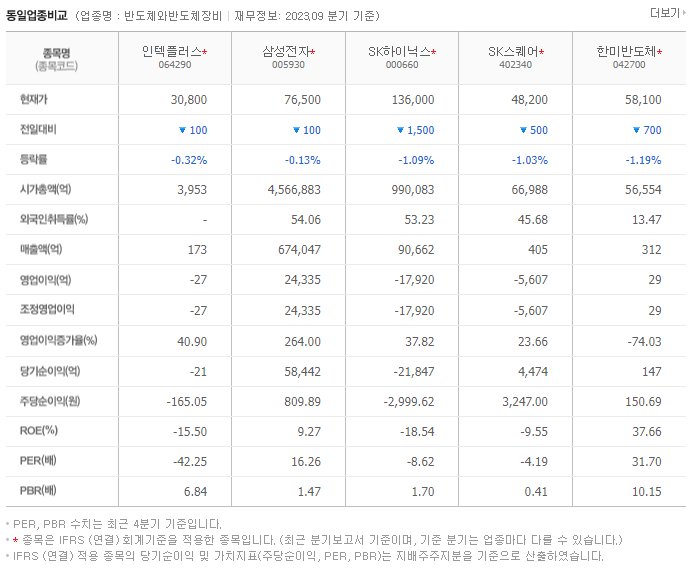Select net income value 4,474
This screenshot has width=692, height=571.
point(533,372)
